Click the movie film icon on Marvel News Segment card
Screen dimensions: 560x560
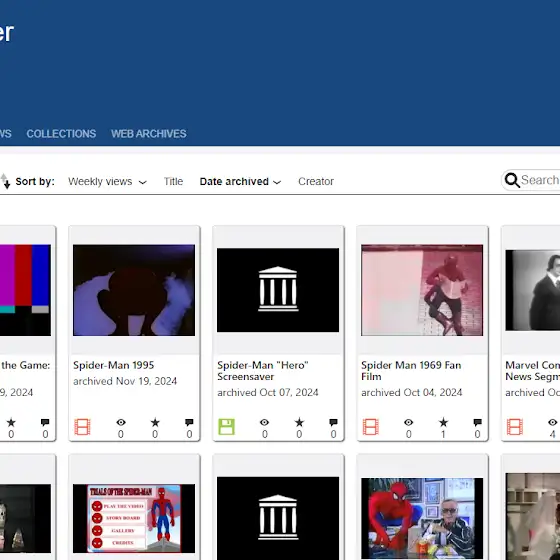click(x=515, y=427)
